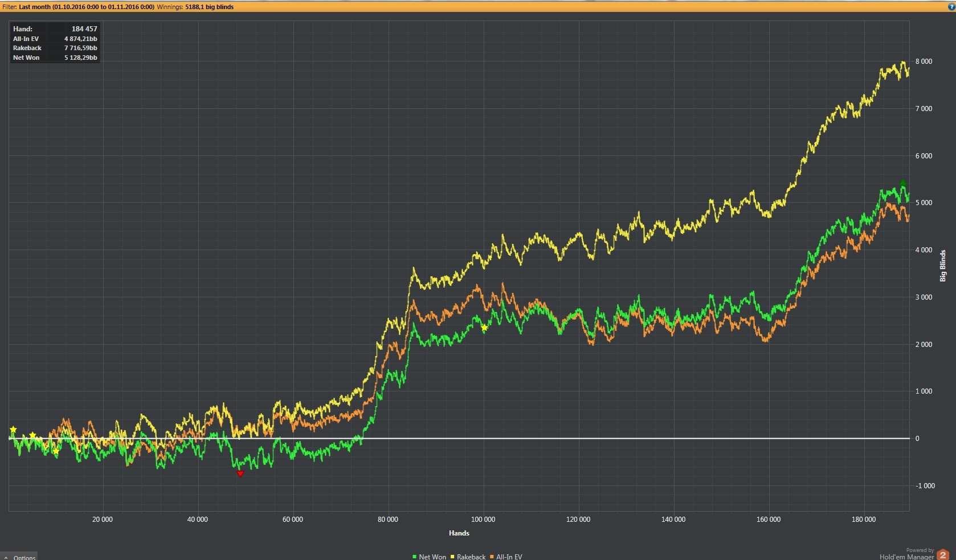Select the first yellow star at graph start
This screenshot has height=560, width=956.
13,430
